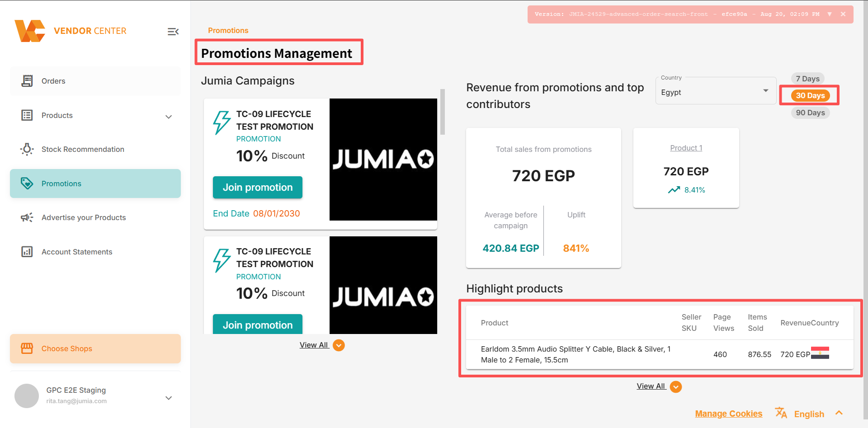Click the Stock Recommendation lightbulb icon
Viewport: 868px width, 428px height.
tap(27, 149)
